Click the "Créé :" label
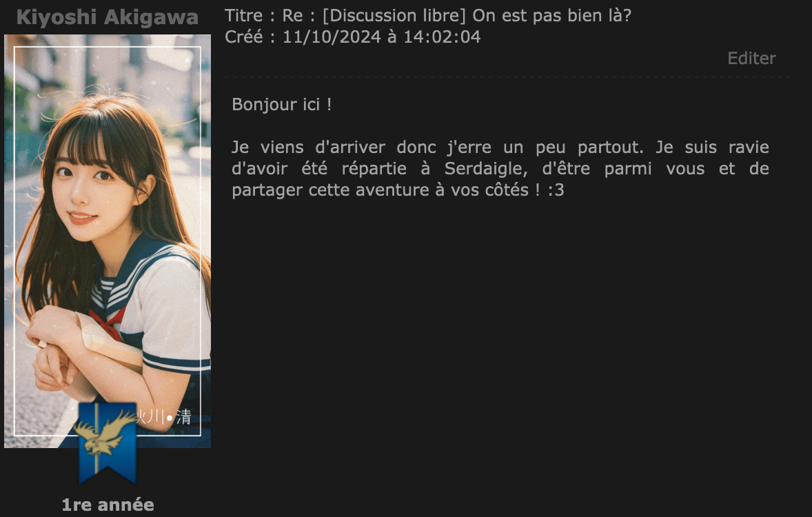Image resolution: width=812 pixels, height=517 pixels. click(250, 37)
